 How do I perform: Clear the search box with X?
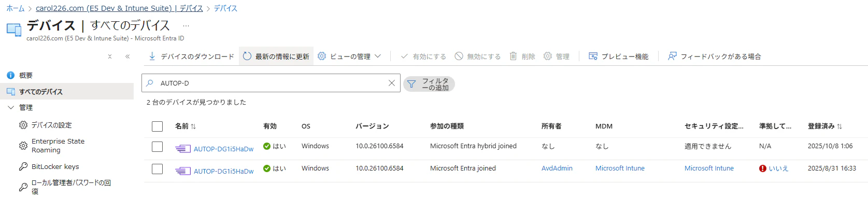click(392, 83)
